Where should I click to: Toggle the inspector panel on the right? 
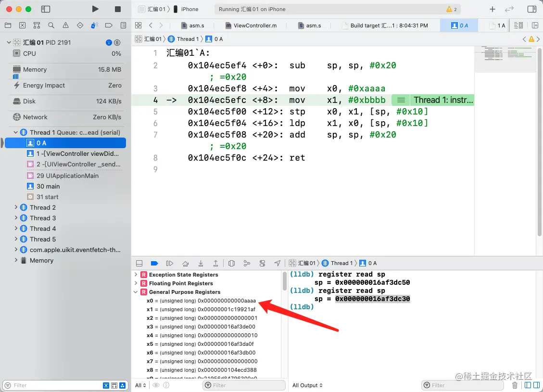[x=532, y=9]
